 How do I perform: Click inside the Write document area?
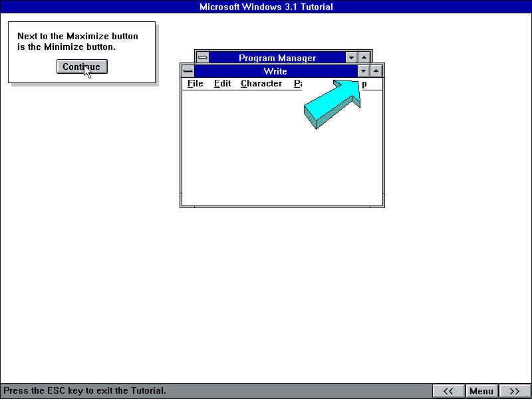(x=282, y=148)
